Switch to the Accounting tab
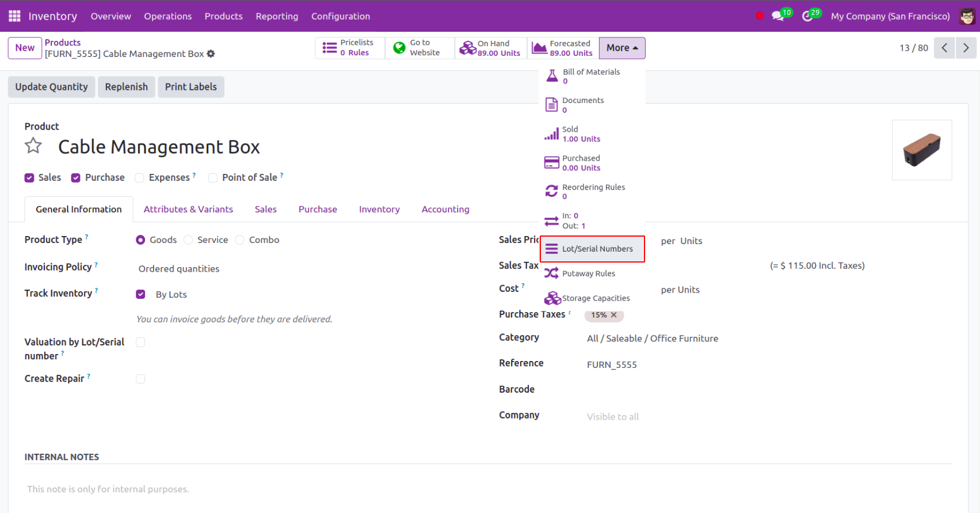 pyautogui.click(x=445, y=210)
